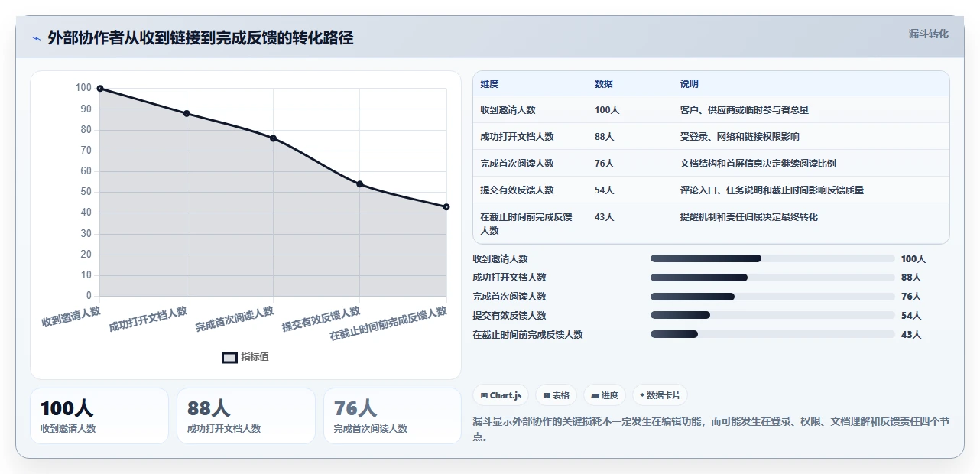
Task: Click the lightning icon beside the title
Action: point(36,38)
